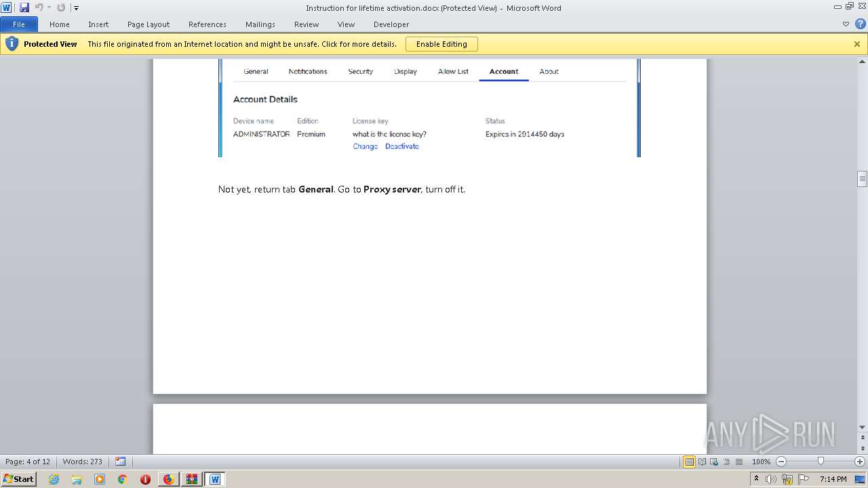Click the Enable Editing button

click(x=441, y=44)
